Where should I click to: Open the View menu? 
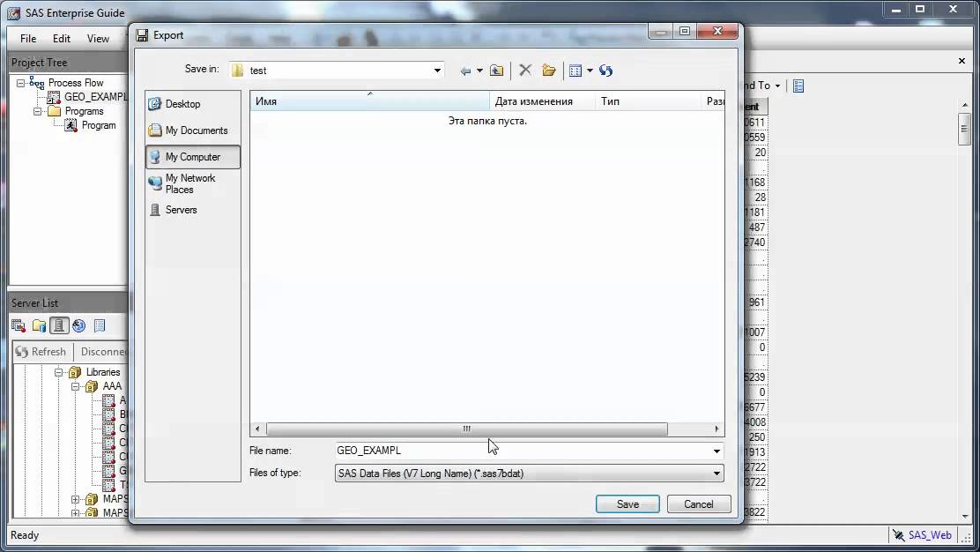tap(98, 39)
